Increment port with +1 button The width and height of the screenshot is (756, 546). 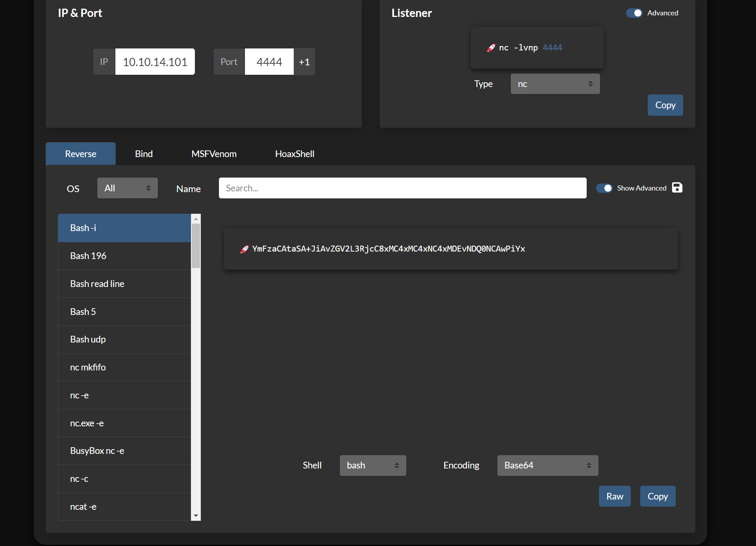pos(304,62)
